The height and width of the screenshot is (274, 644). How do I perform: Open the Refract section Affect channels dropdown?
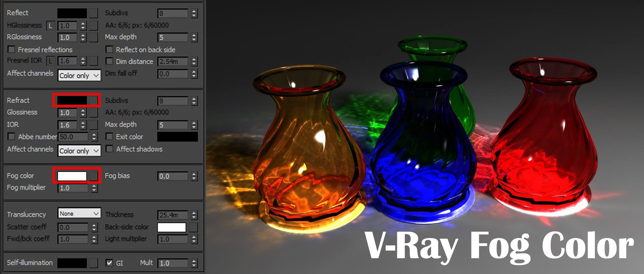[79, 151]
